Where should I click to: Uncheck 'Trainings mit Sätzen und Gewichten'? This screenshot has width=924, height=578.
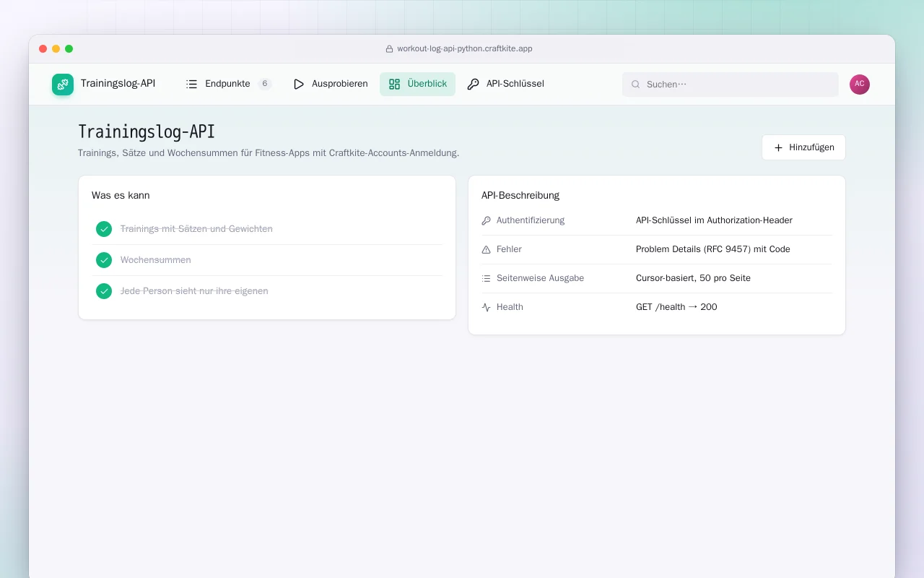pos(104,229)
